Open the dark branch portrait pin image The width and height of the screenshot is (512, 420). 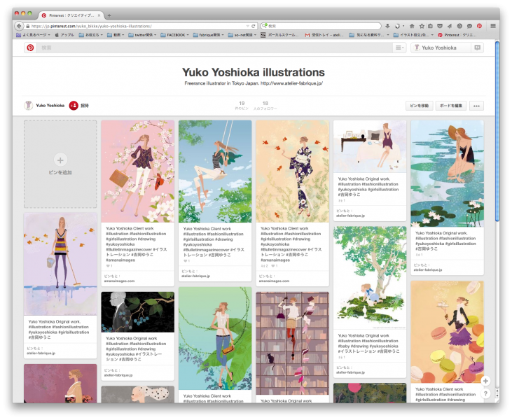(x=137, y=312)
